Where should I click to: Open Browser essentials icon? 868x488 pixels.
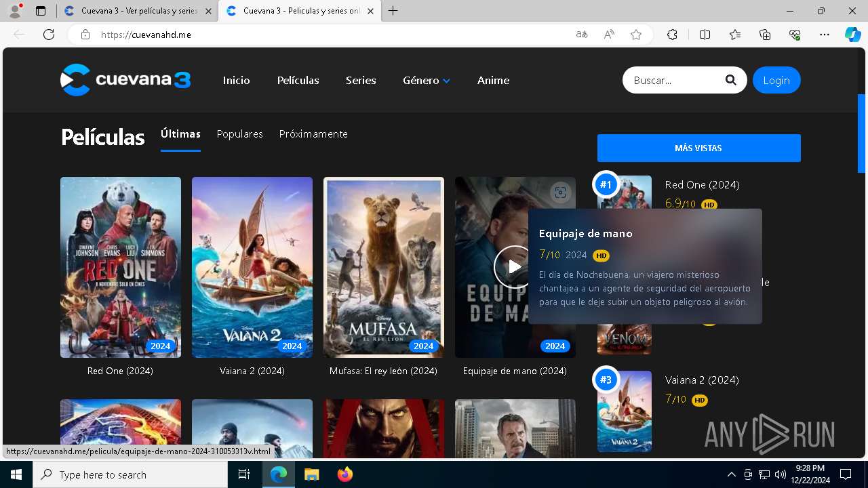[x=795, y=35]
